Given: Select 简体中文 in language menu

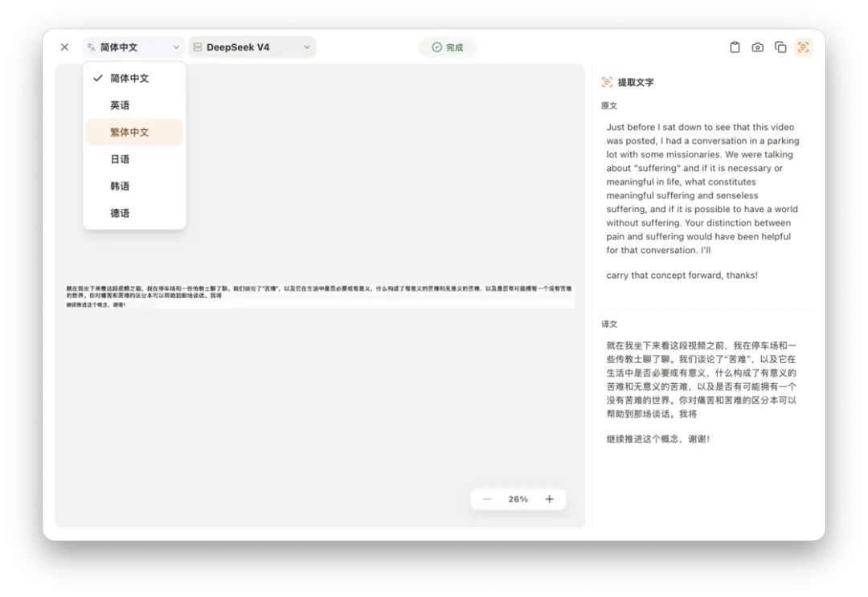Looking at the screenshot, I should click(x=134, y=78).
